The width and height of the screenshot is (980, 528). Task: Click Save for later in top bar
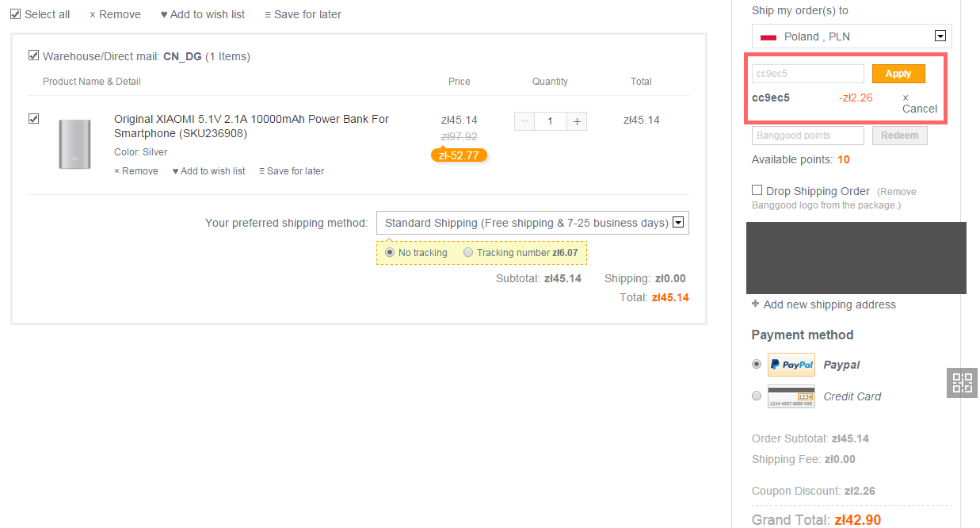[x=303, y=14]
